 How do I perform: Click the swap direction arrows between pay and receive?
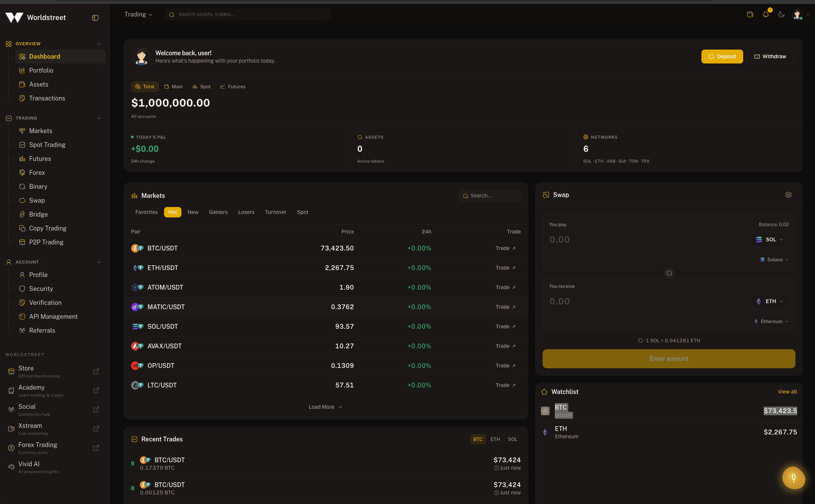pos(669,273)
